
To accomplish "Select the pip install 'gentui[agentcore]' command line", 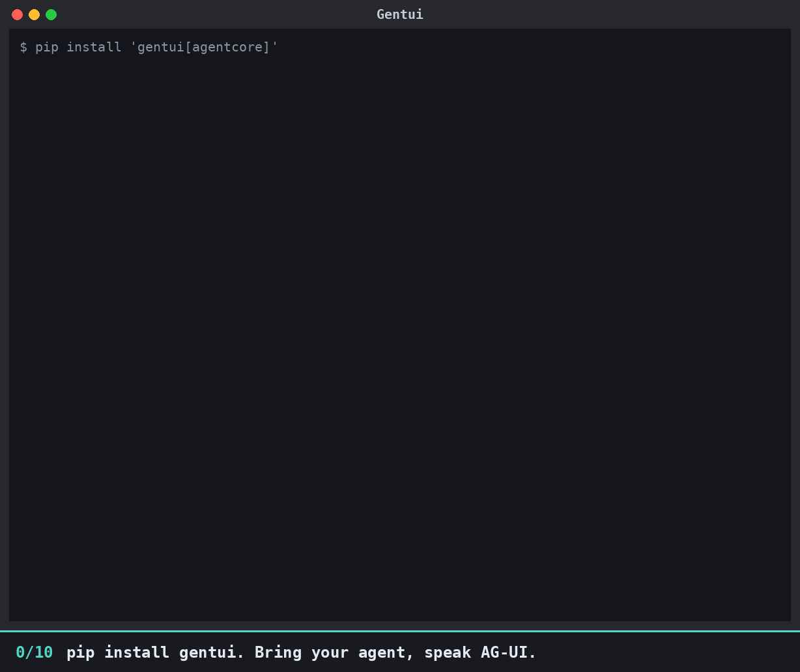I will [x=149, y=47].
